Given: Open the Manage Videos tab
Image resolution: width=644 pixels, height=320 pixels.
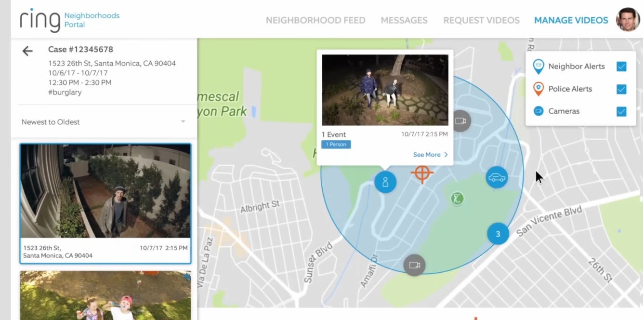Looking at the screenshot, I should 571,20.
